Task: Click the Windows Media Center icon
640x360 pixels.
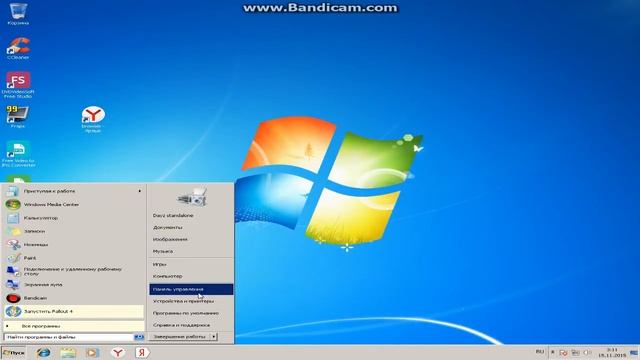Action: click(13, 204)
